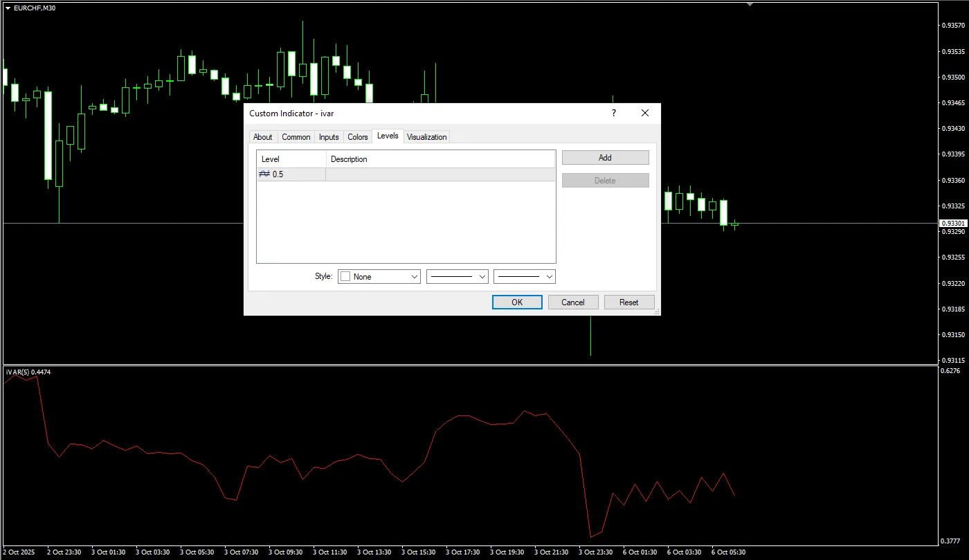Click the 0.93430 price scale label
Image resolution: width=969 pixels, height=560 pixels.
click(953, 129)
